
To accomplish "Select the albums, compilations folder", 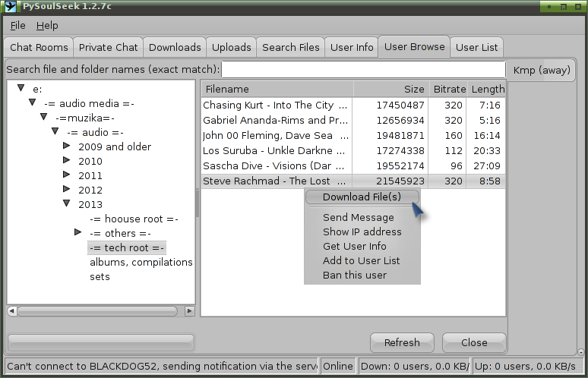I will click(x=141, y=262).
